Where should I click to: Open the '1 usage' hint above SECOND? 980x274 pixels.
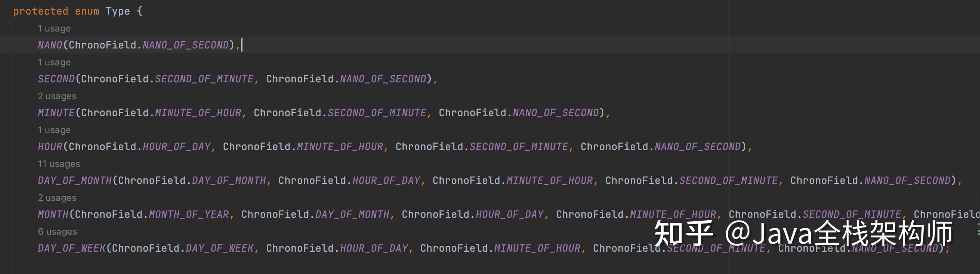pos(54,62)
